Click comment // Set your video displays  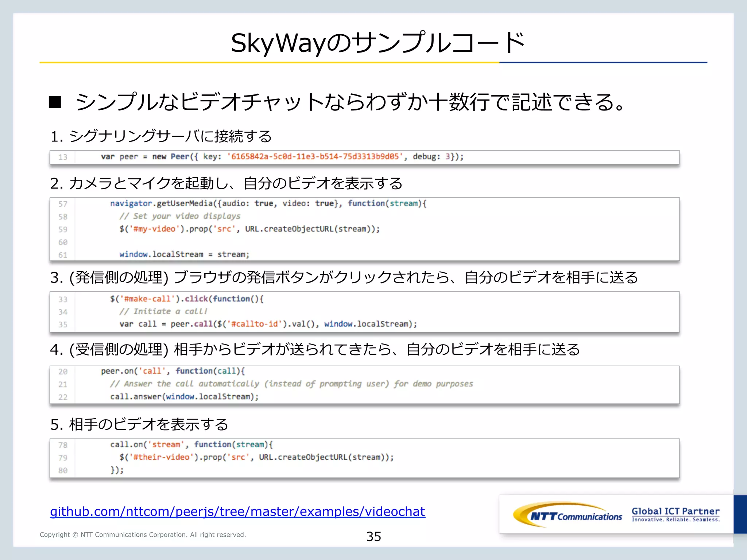[x=179, y=216]
